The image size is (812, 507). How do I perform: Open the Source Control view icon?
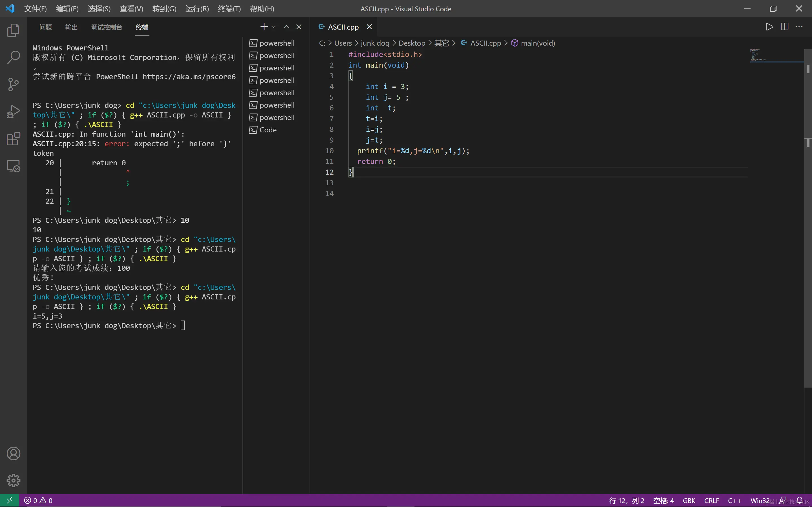pos(14,84)
